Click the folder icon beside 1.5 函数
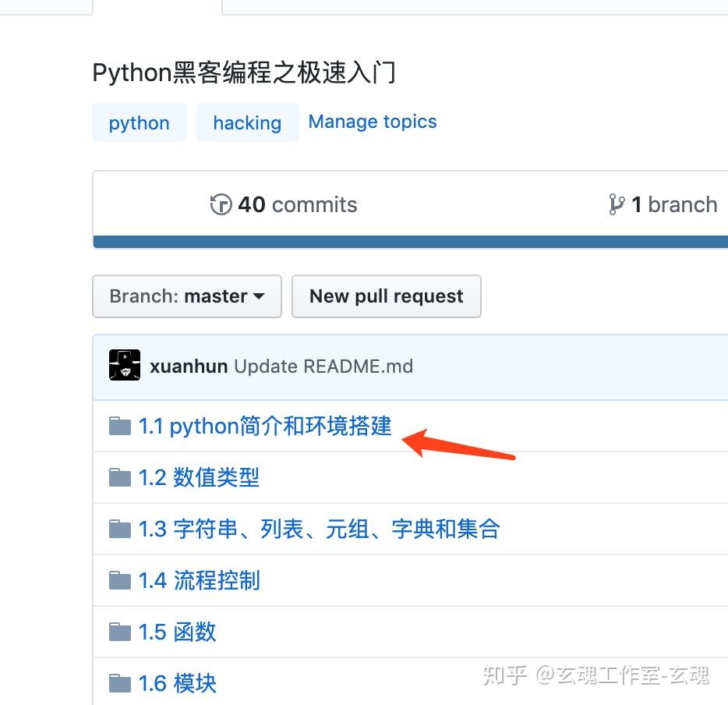This screenshot has width=728, height=705. (119, 632)
